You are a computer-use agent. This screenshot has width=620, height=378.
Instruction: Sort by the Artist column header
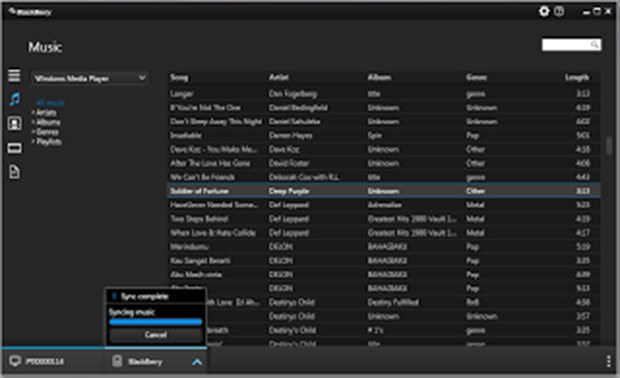[279, 77]
